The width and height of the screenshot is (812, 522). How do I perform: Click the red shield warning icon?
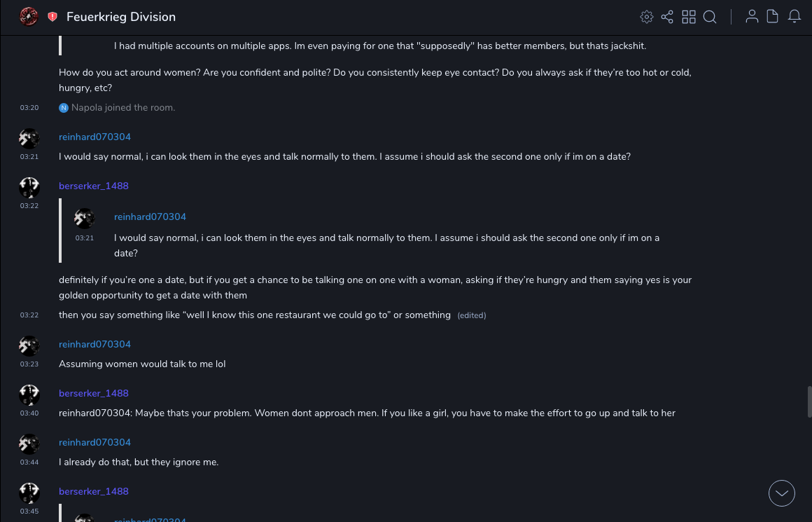pos(52,17)
